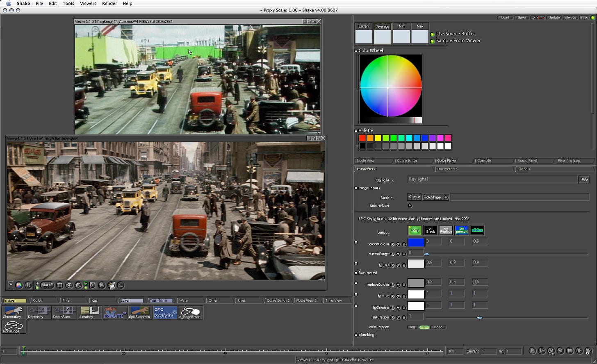Click the Load button

click(505, 18)
